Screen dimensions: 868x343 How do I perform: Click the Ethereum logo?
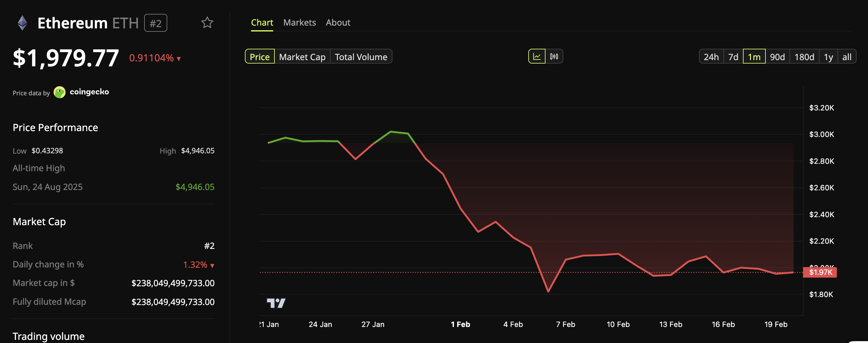click(x=22, y=23)
